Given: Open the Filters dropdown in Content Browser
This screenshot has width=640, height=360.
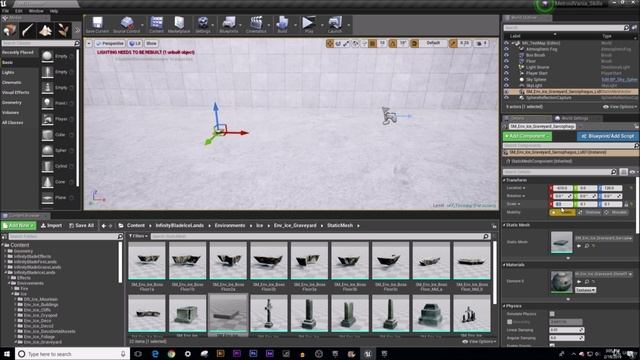Looking at the screenshot, I should [138, 236].
